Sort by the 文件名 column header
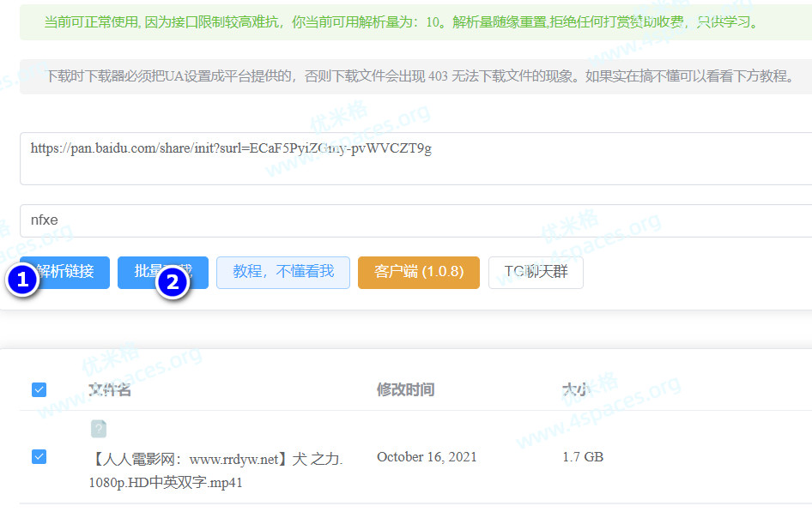812x524 pixels. click(110, 390)
